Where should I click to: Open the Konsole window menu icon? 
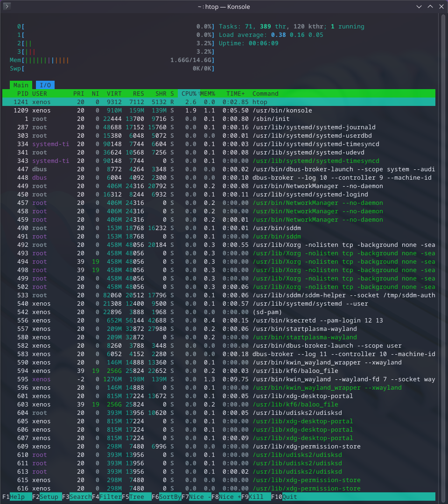click(x=7, y=6)
